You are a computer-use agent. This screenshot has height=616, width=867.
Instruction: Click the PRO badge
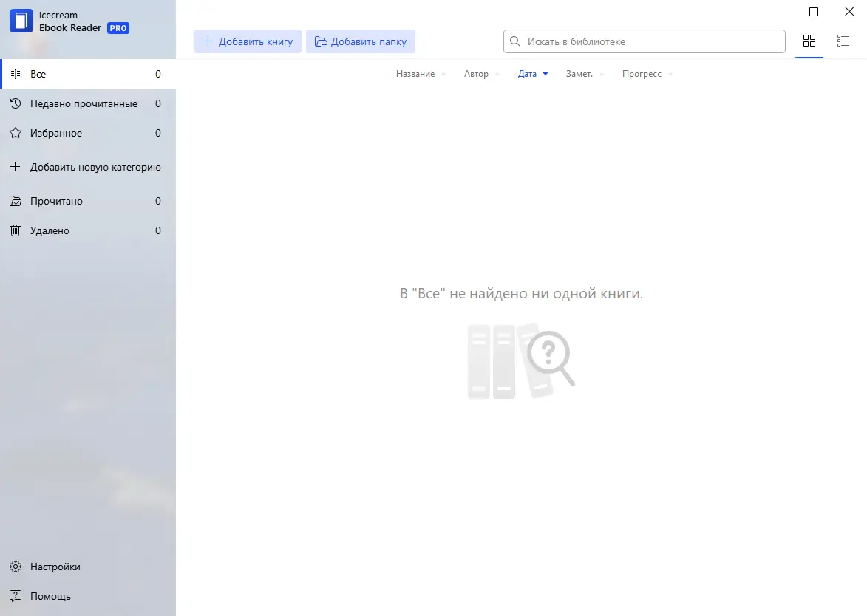[x=118, y=28]
